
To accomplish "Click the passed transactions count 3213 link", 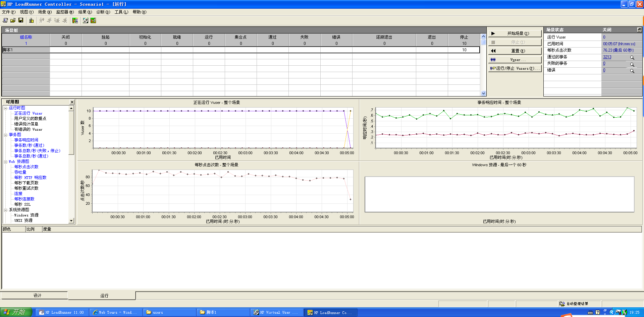I will 607,57.
